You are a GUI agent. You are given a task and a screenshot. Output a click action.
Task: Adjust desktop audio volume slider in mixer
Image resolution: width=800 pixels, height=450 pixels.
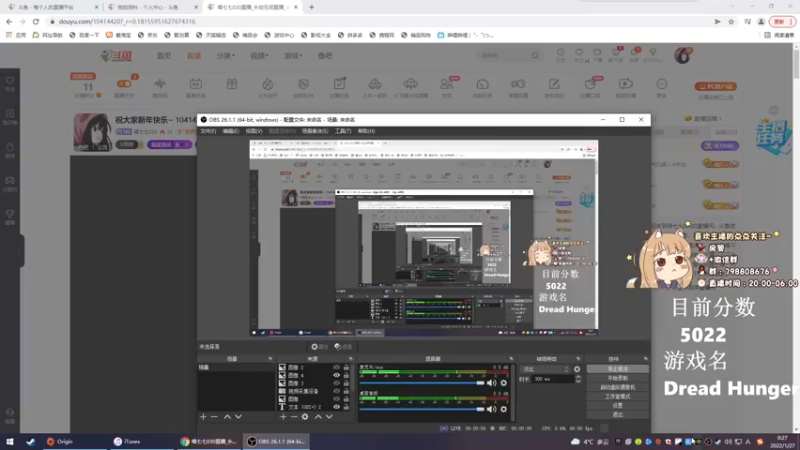[x=421, y=409]
